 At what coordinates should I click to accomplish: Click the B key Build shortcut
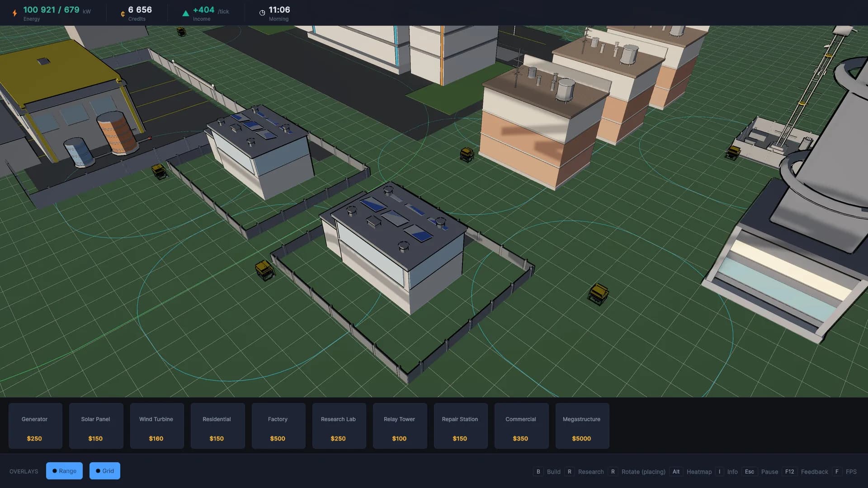pyautogui.click(x=547, y=472)
